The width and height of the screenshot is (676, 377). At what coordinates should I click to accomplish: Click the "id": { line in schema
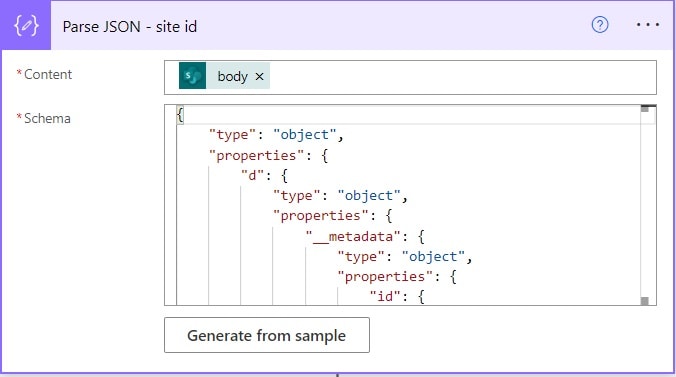(397, 296)
